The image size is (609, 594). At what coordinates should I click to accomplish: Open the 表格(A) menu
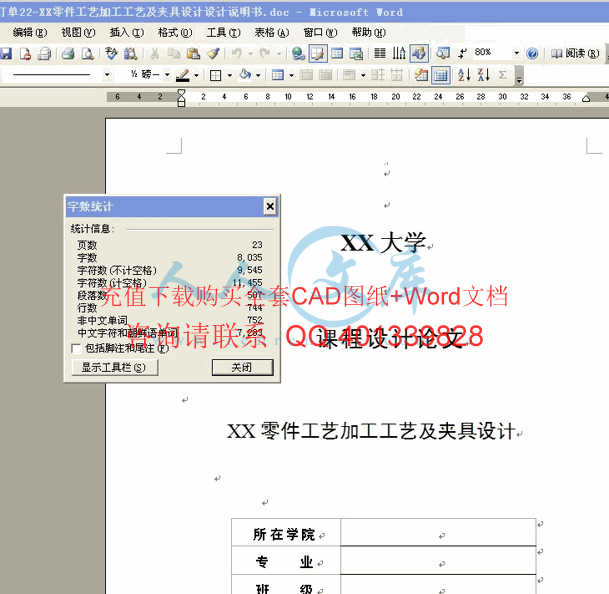coord(271,33)
